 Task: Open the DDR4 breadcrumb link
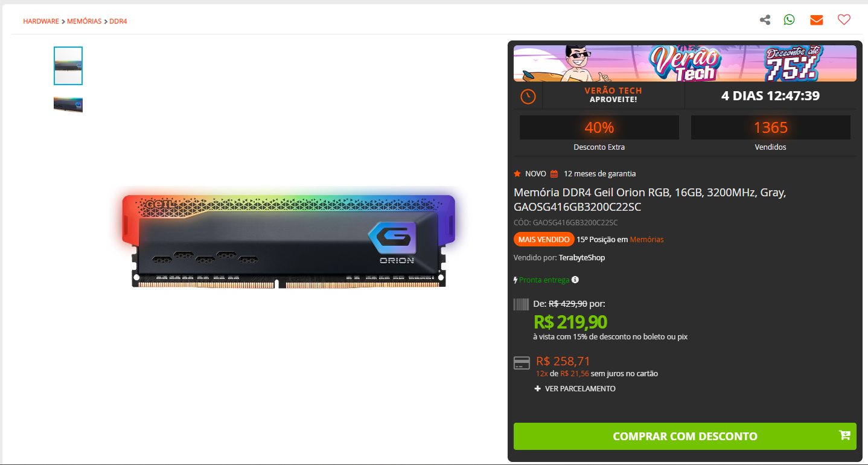coord(118,21)
